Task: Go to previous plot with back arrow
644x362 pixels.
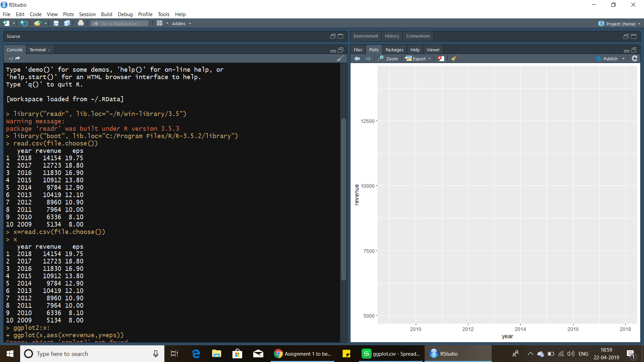Action: coord(357,59)
